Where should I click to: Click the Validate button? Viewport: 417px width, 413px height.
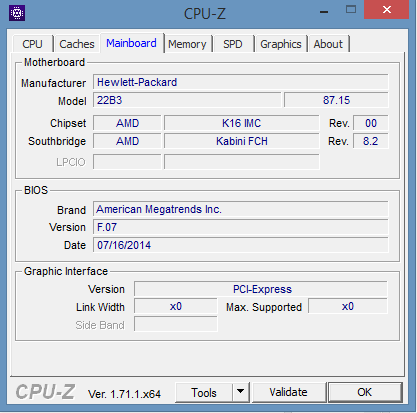coord(289,393)
